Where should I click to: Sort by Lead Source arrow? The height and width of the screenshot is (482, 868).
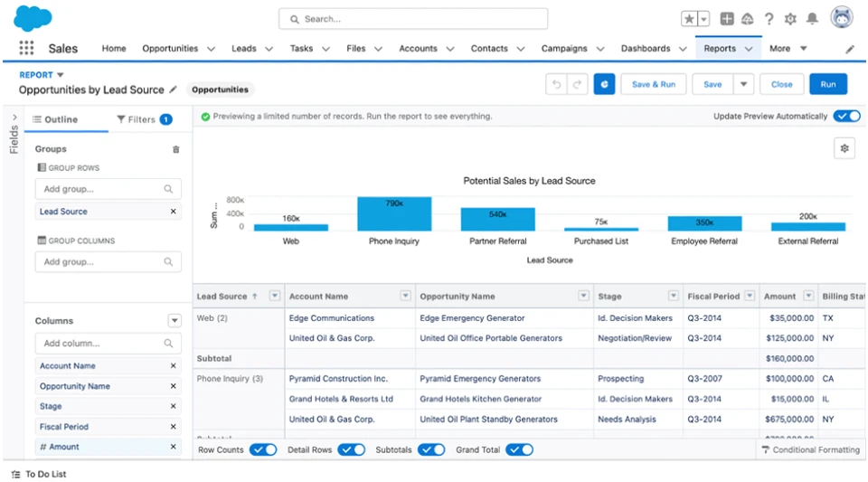(x=255, y=297)
